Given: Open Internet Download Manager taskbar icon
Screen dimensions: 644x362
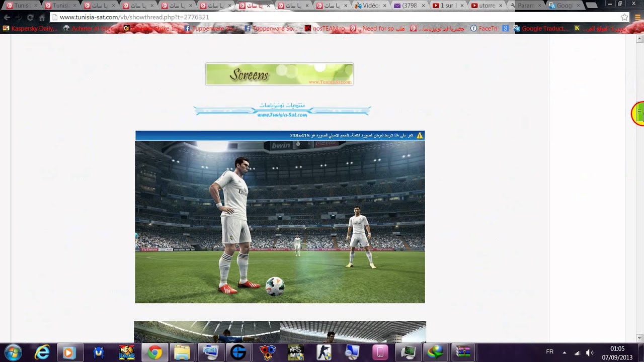Looking at the screenshot, I should pos(436,352).
